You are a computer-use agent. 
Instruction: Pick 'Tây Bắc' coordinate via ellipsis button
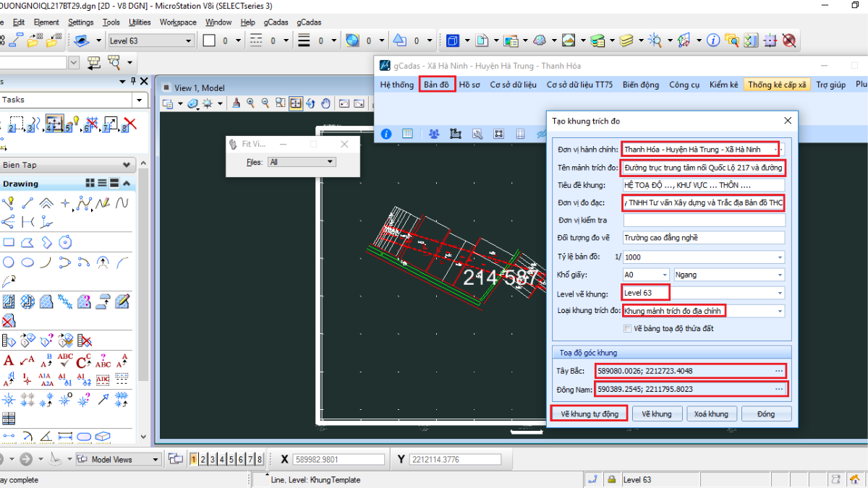(x=779, y=371)
